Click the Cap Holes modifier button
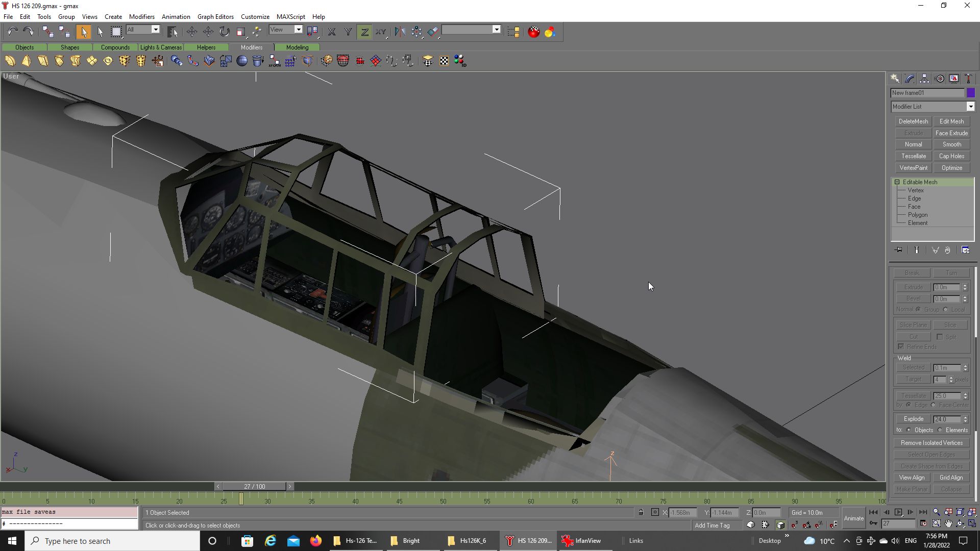Image resolution: width=980 pixels, height=551 pixels. tap(951, 156)
